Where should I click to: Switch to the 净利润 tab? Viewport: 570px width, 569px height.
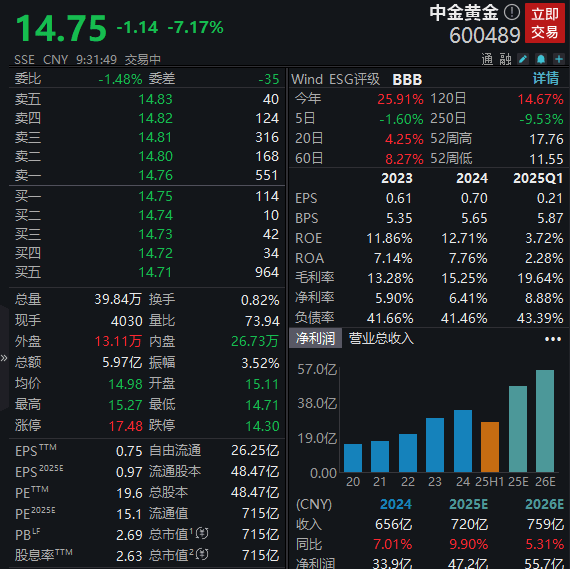315,338
